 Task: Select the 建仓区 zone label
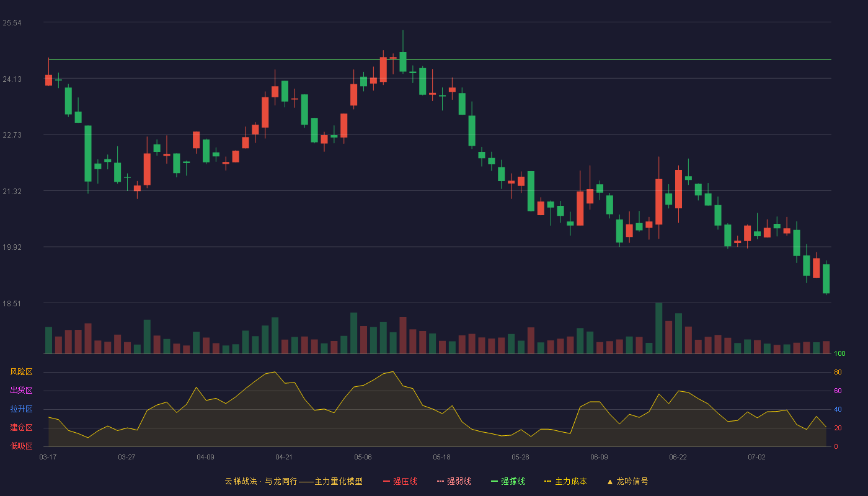tap(21, 428)
